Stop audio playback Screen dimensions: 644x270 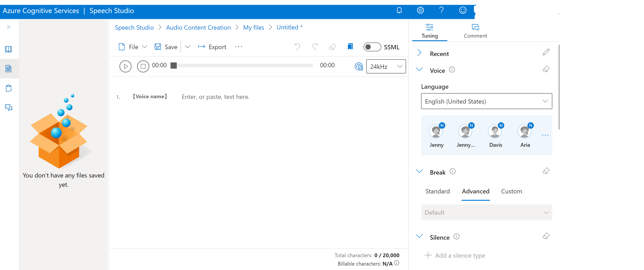pos(143,66)
